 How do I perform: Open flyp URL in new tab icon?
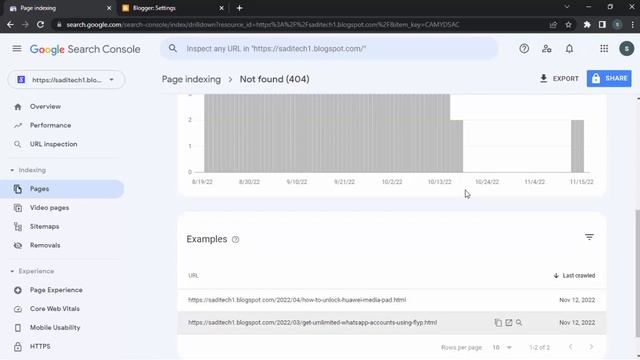509,323
